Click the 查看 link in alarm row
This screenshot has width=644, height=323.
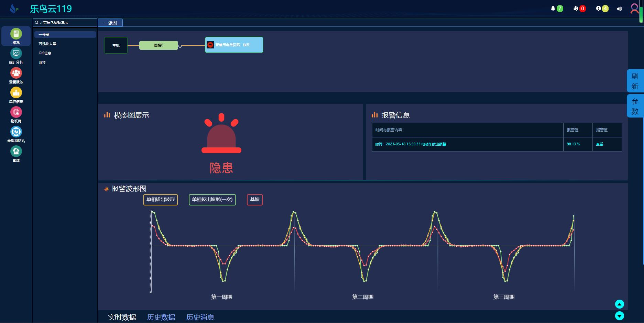pos(599,144)
